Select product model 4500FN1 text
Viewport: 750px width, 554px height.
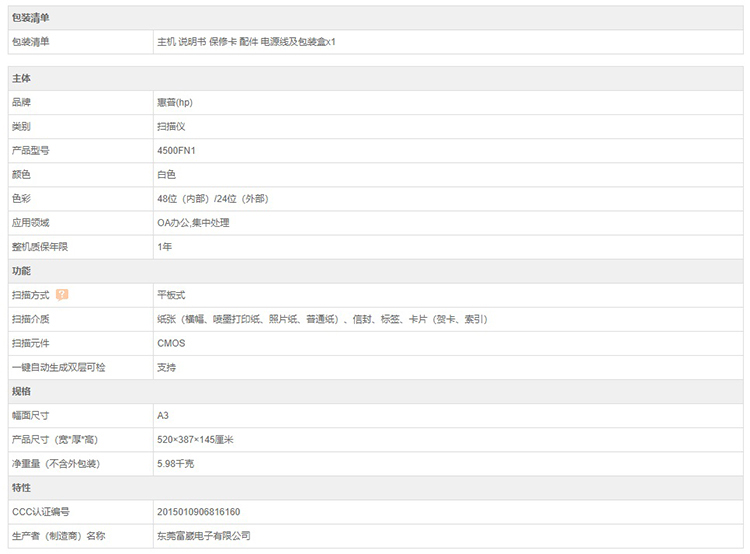click(x=176, y=151)
